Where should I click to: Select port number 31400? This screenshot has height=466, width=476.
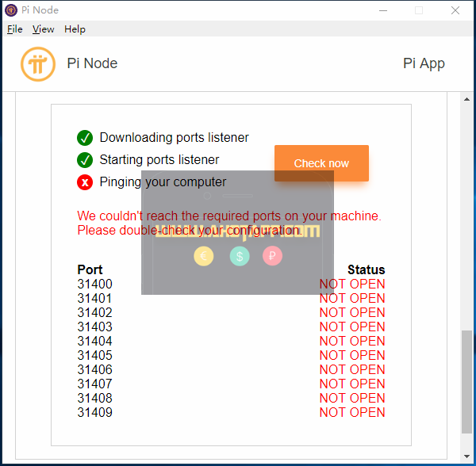(x=94, y=284)
